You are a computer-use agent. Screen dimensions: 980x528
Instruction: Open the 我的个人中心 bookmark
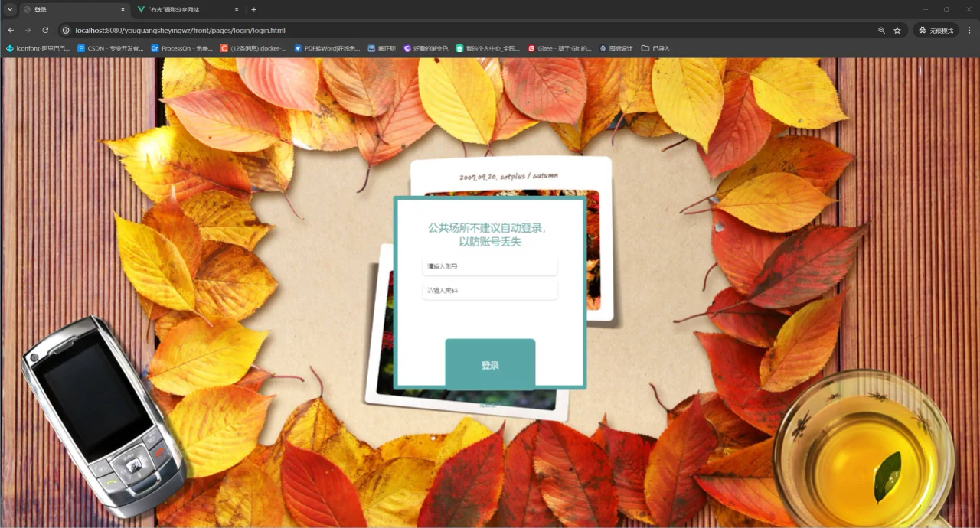point(488,48)
